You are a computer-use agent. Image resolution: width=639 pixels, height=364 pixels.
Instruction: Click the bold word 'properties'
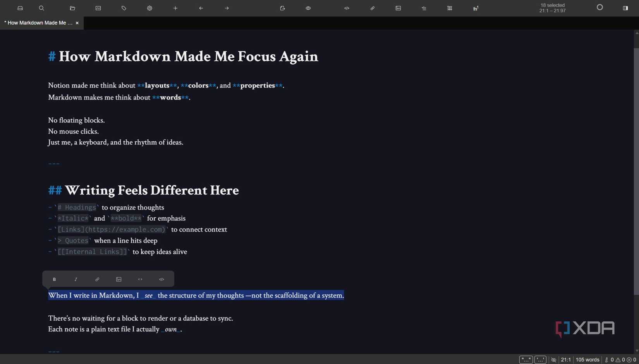pos(258,86)
